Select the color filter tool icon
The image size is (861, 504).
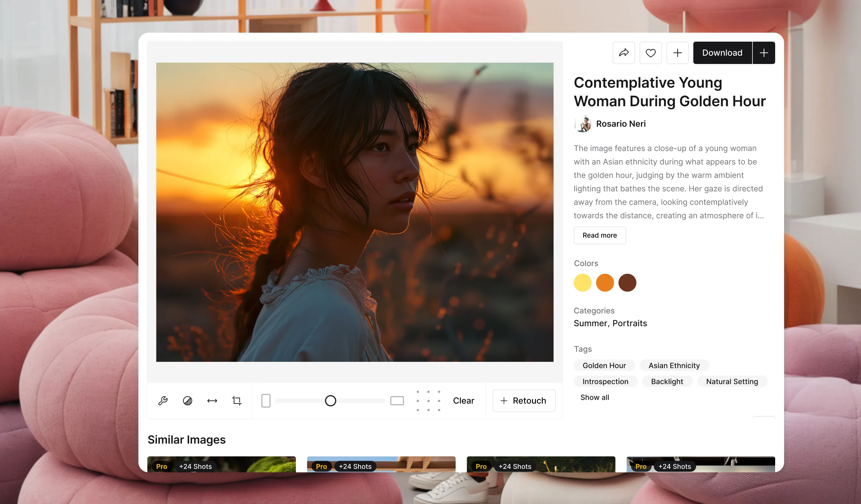click(x=188, y=401)
